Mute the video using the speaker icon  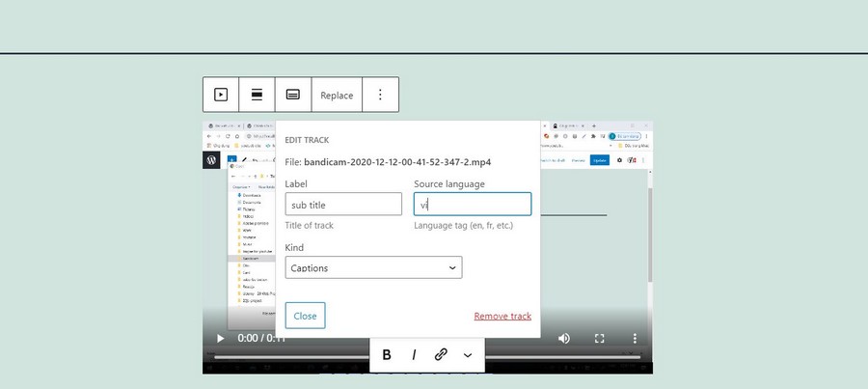point(564,339)
